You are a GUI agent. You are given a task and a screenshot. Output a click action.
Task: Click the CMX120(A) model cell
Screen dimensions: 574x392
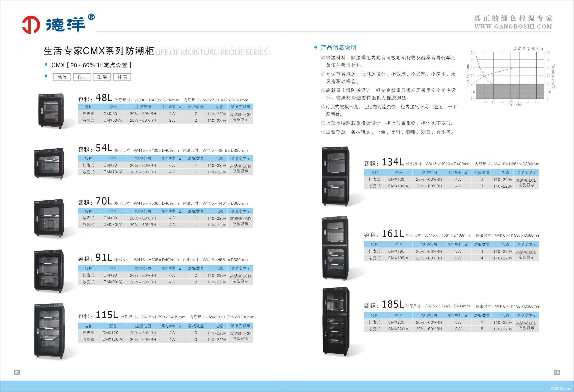point(113,339)
